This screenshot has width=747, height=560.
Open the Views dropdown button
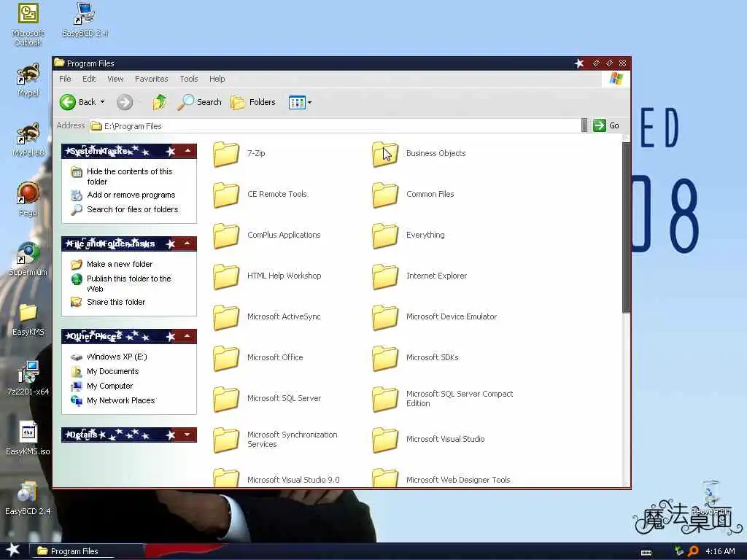pos(300,102)
